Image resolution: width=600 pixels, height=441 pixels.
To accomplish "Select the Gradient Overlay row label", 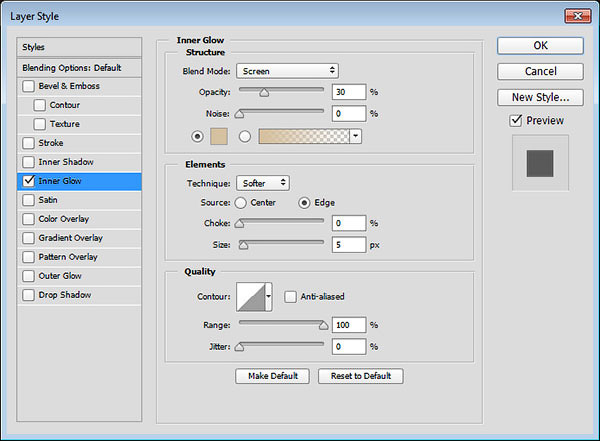I will [70, 238].
